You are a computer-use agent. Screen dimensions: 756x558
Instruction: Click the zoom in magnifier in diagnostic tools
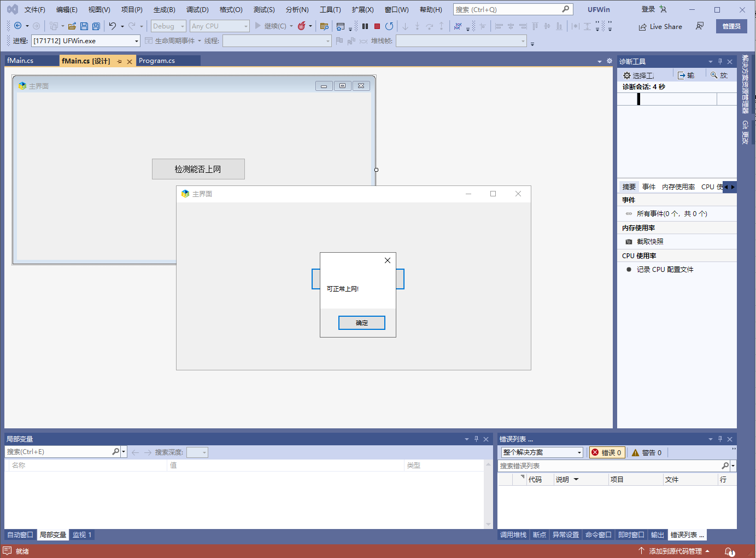pos(714,75)
